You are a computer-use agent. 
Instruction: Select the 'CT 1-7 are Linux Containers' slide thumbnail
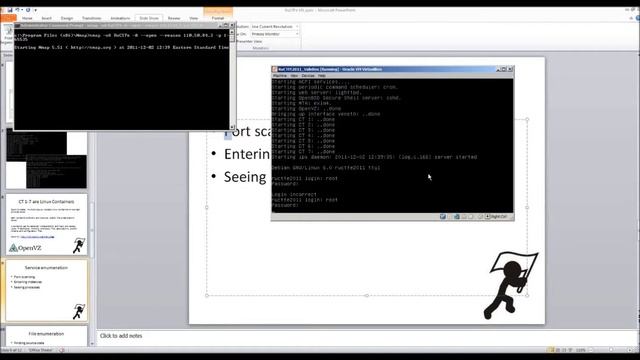[x=47, y=224]
